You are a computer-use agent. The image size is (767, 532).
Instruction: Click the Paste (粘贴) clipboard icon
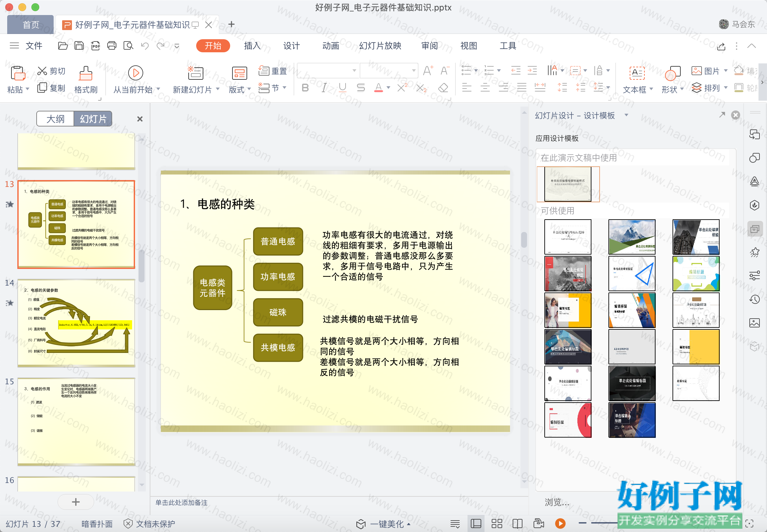18,73
